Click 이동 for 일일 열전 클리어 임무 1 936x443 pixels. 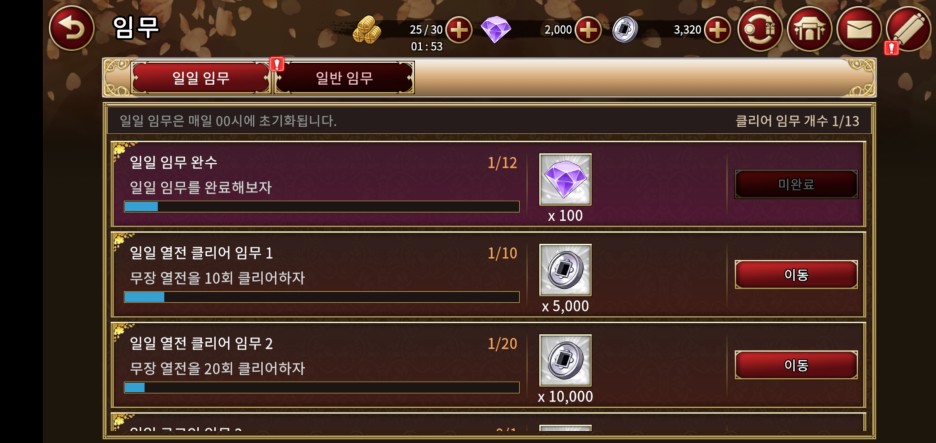796,275
